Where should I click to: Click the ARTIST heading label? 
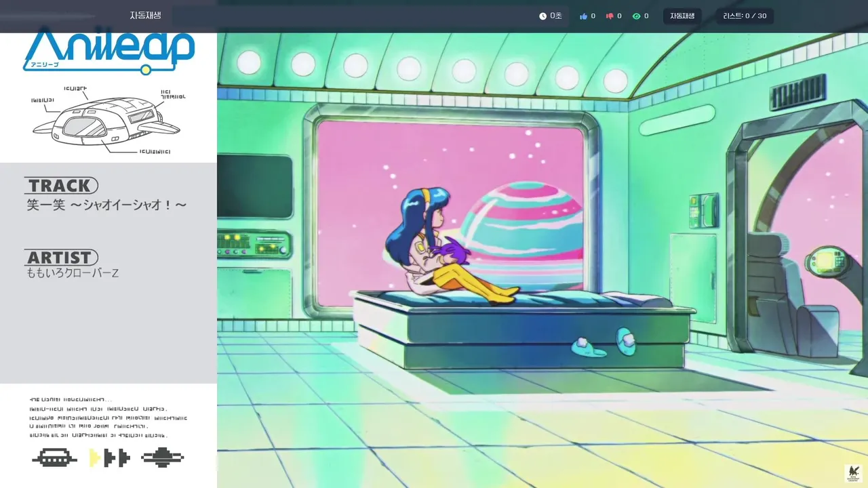(61, 258)
